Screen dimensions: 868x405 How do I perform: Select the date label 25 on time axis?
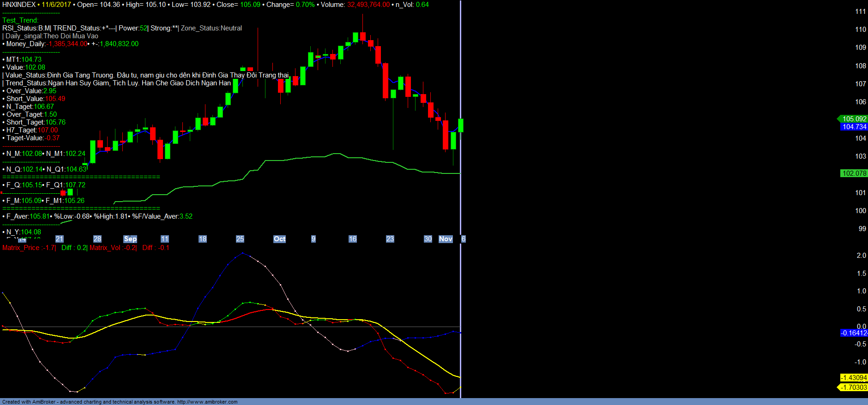[240, 239]
